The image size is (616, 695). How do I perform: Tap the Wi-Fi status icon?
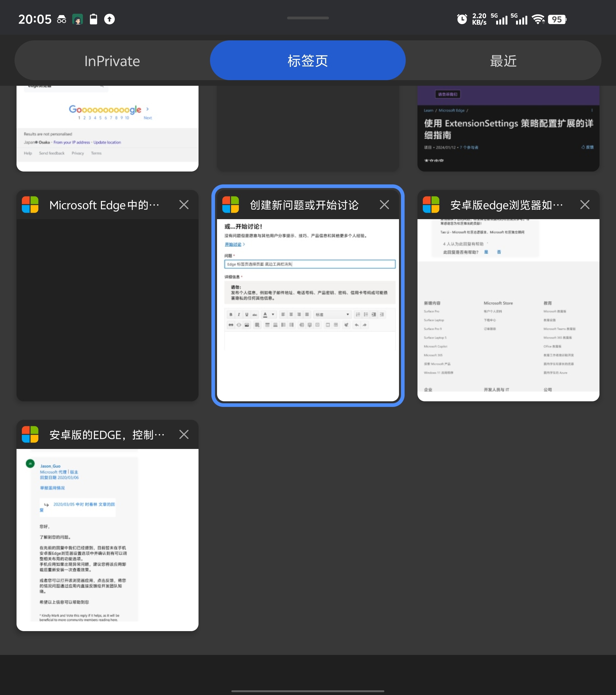(538, 19)
